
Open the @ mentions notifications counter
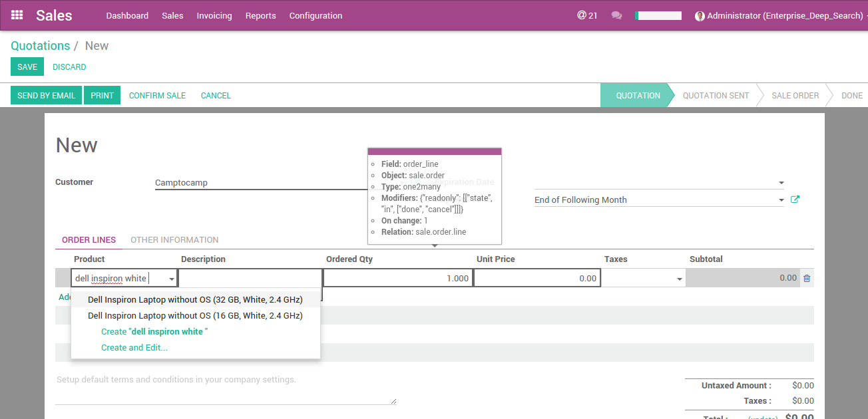(x=586, y=15)
